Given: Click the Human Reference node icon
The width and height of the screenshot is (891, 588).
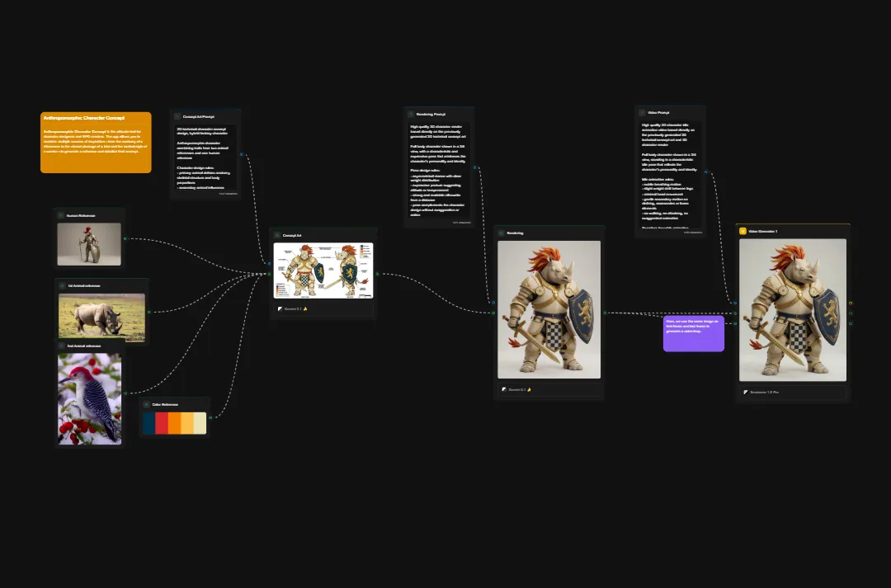Looking at the screenshot, I should point(59,215).
